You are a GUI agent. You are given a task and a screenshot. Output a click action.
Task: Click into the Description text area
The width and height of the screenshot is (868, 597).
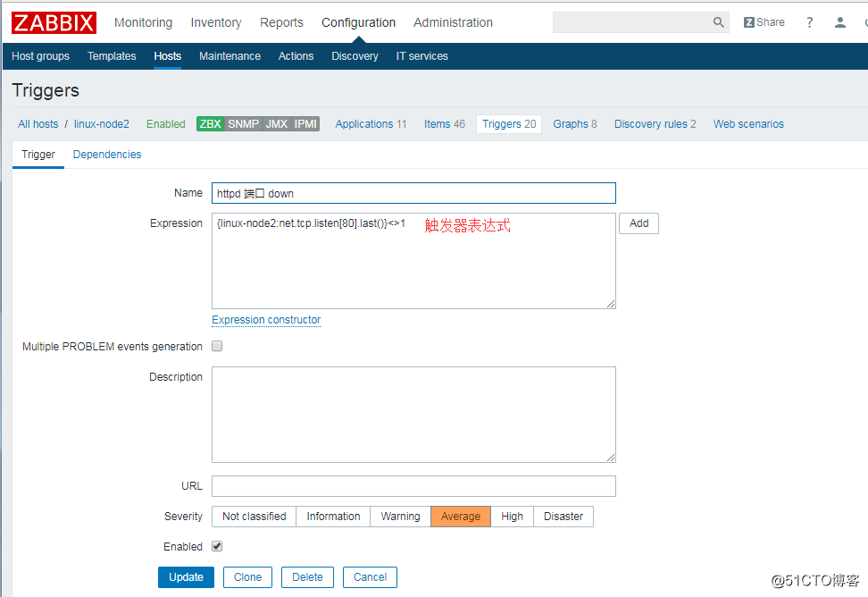[x=413, y=415]
